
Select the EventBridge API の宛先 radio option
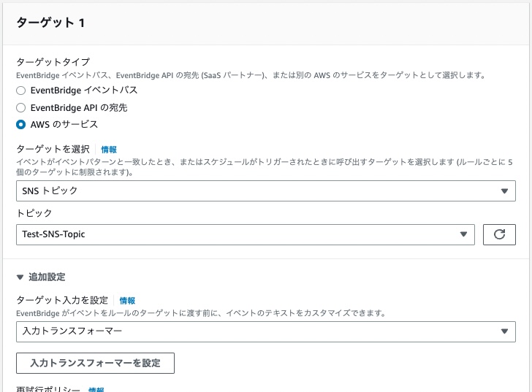click(x=21, y=108)
